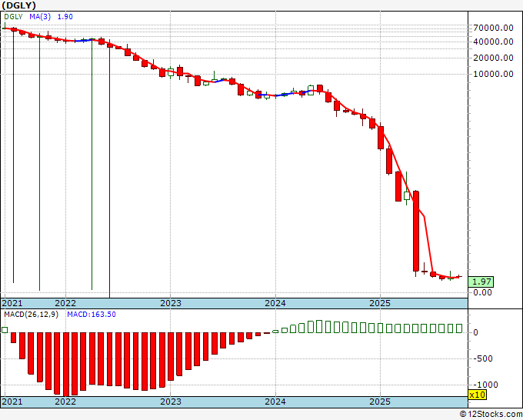Click the tallest red candlestick in mid-2025
The image size is (523, 420).
point(416,231)
